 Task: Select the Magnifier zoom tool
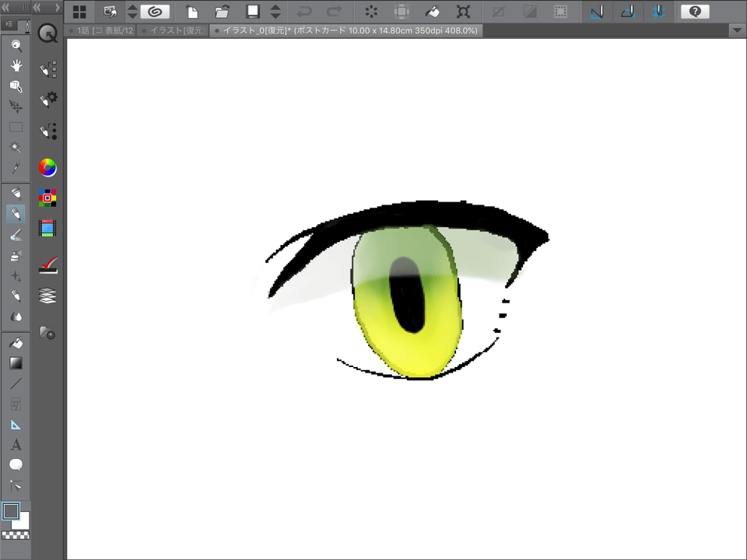[x=16, y=44]
